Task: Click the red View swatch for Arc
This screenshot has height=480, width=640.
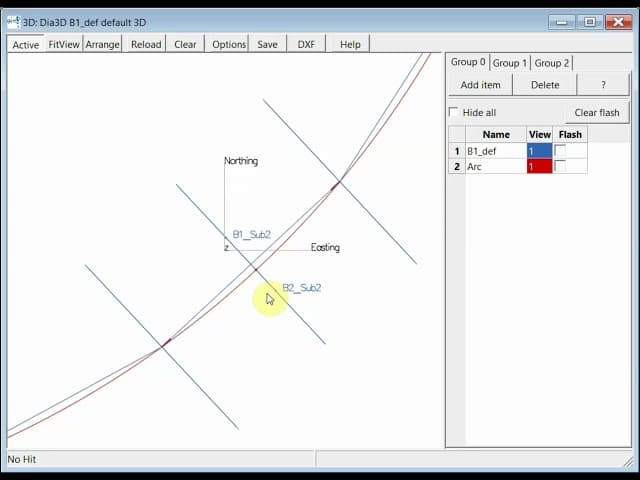Action: coord(539,166)
